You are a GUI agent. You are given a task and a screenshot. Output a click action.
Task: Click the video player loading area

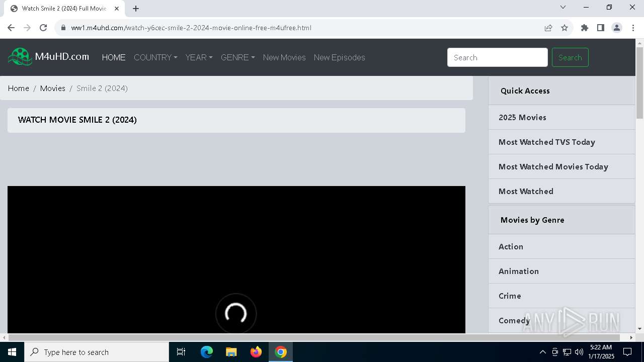click(236, 259)
